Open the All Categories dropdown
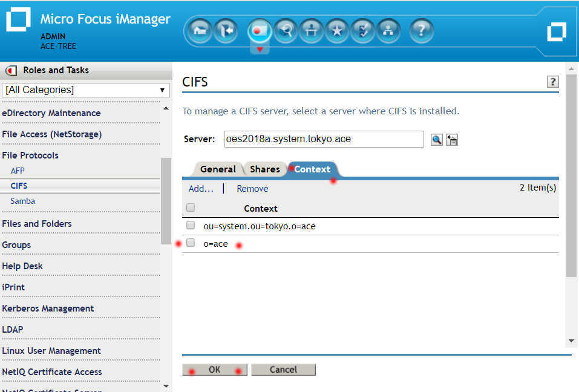Image resolution: width=579 pixels, height=392 pixels. pyautogui.click(x=86, y=90)
